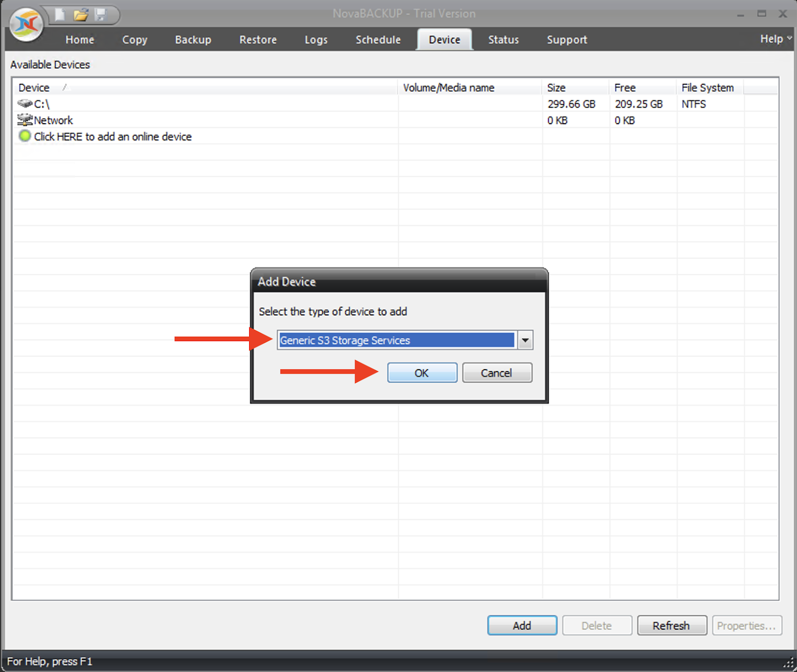Expand the Help menu
The height and width of the screenshot is (672, 797).
click(x=776, y=39)
